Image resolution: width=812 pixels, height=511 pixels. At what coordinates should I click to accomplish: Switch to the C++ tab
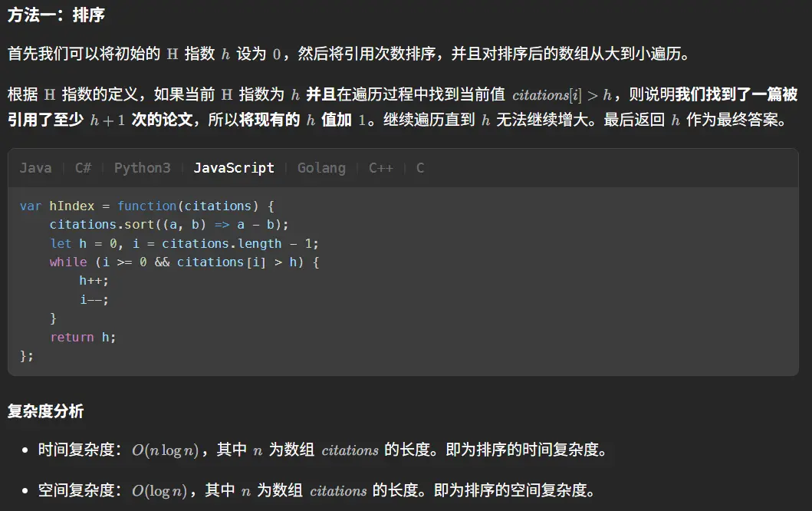(380, 168)
